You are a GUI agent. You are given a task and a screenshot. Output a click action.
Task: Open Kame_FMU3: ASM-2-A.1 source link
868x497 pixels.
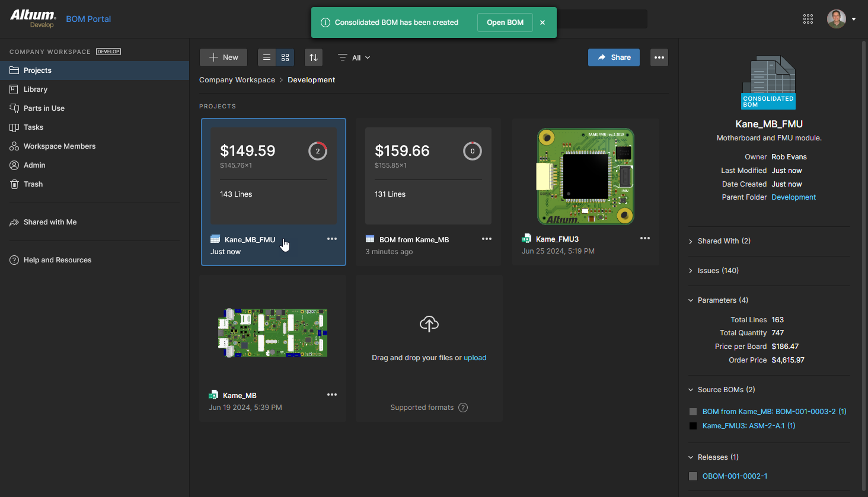749,426
